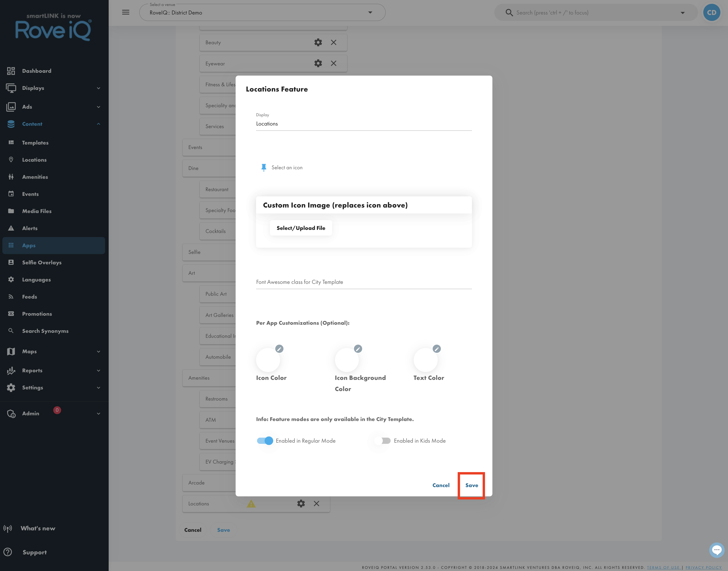This screenshot has width=728, height=571.
Task: Open the hamburger menu icon
Action: click(126, 12)
